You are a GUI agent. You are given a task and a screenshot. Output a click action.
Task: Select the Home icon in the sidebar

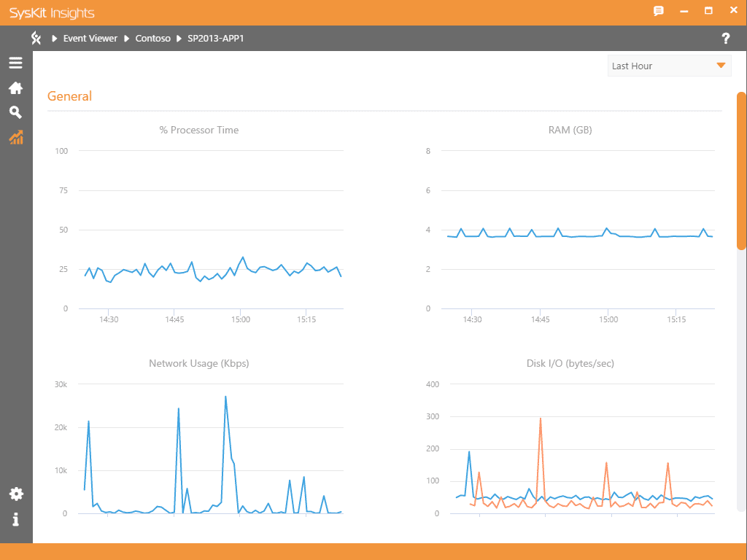coord(15,87)
